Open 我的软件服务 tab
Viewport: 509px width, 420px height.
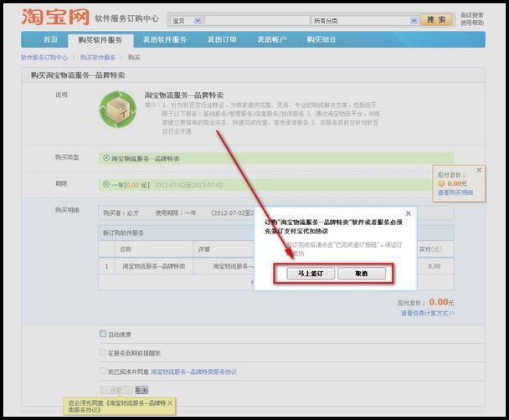coord(165,39)
